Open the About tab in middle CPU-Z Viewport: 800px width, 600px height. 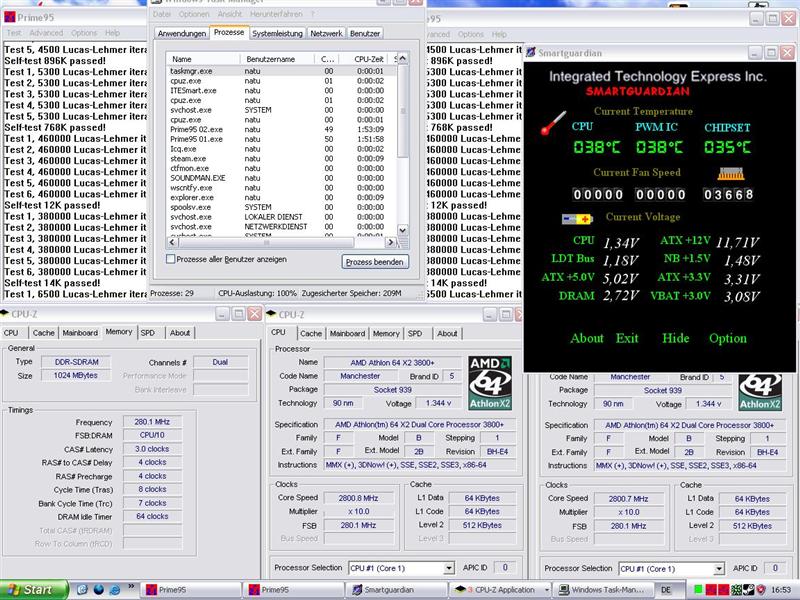[447, 333]
